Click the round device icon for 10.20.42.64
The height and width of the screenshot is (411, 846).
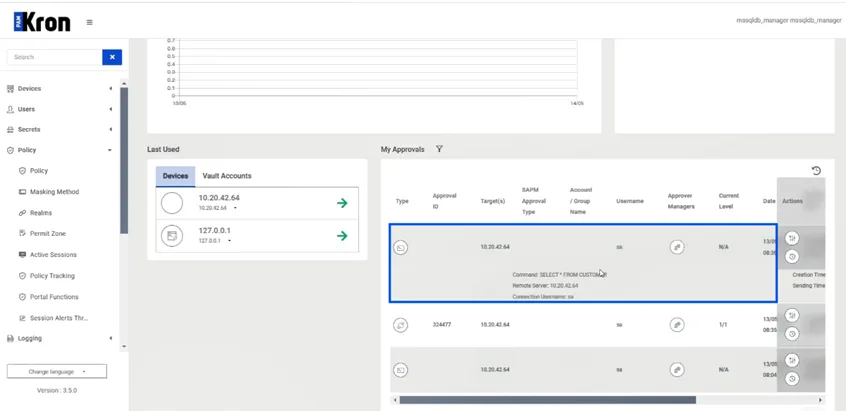[172, 203]
